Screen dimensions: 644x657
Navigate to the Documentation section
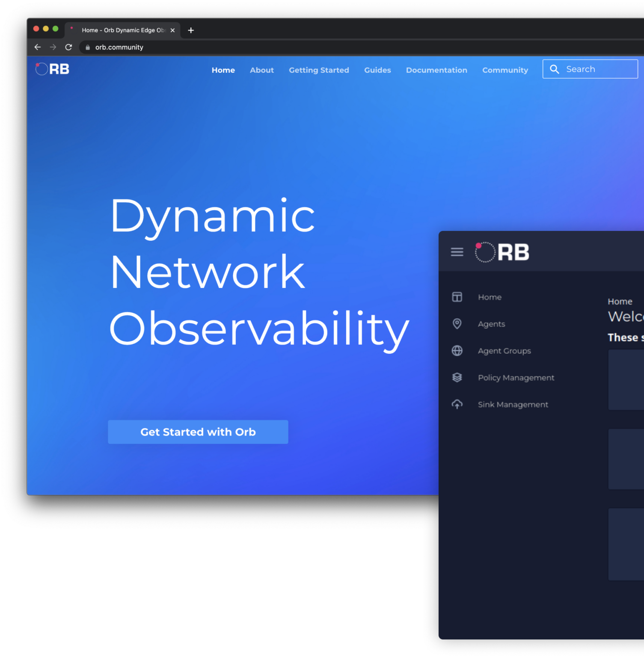point(436,70)
